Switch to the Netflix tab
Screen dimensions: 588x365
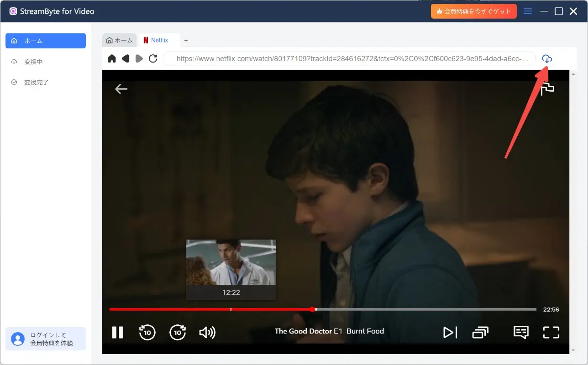click(x=158, y=41)
